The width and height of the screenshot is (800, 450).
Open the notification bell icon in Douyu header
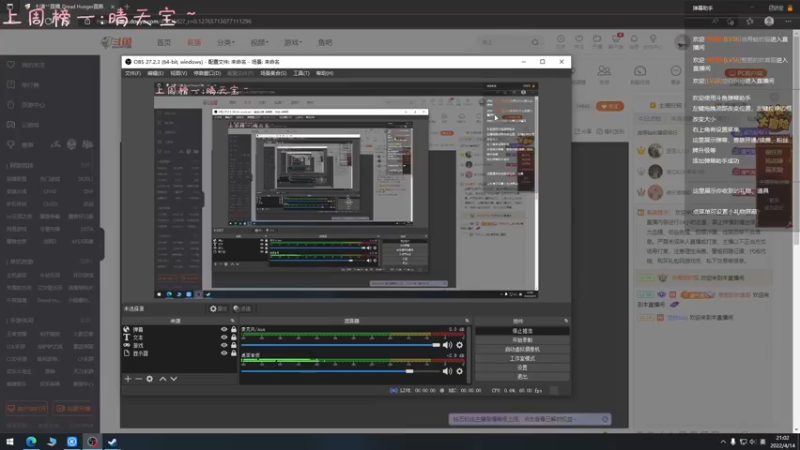tap(634, 41)
